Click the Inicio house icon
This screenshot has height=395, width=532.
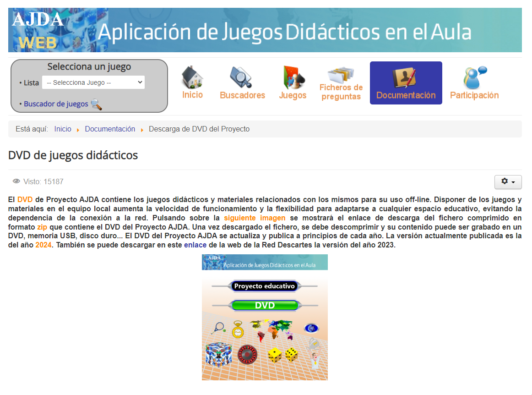pos(192,77)
